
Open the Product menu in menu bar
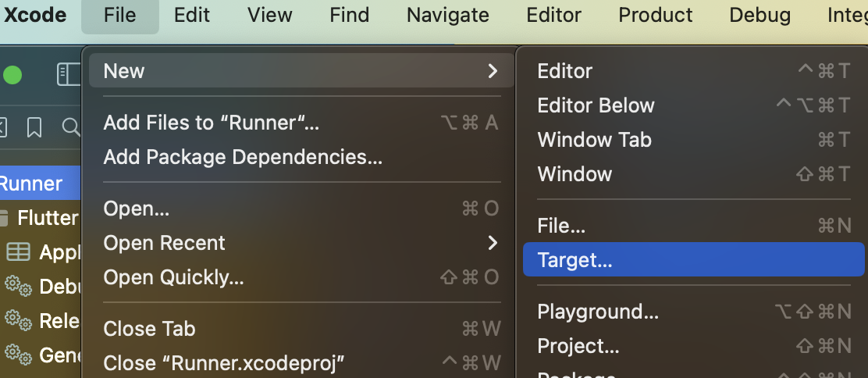pos(656,15)
